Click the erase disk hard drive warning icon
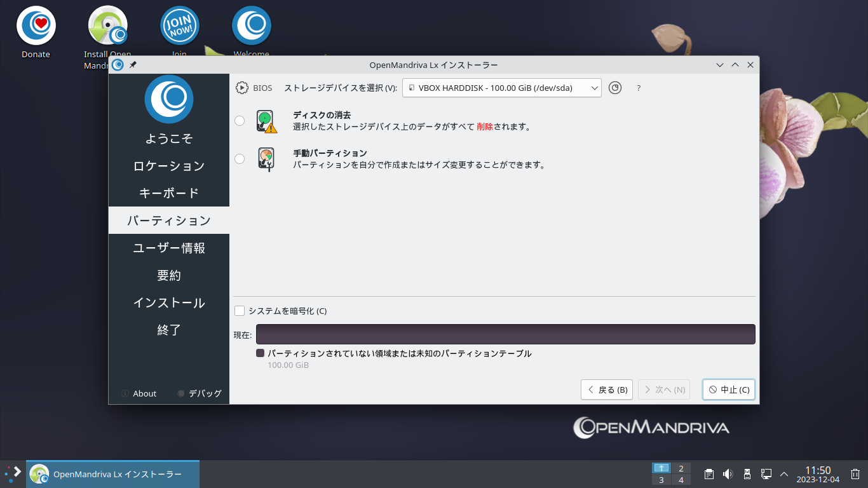868x488 pixels. [x=267, y=121]
